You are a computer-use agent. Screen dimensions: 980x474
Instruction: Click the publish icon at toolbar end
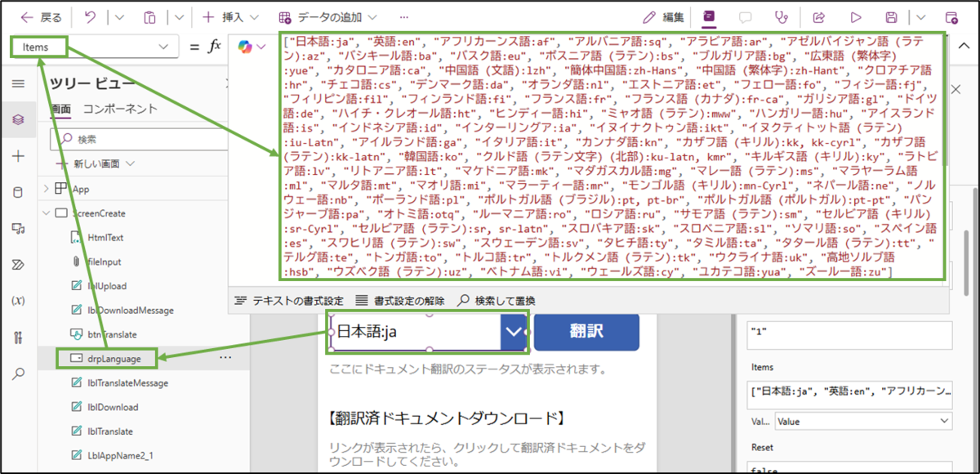[x=951, y=16]
